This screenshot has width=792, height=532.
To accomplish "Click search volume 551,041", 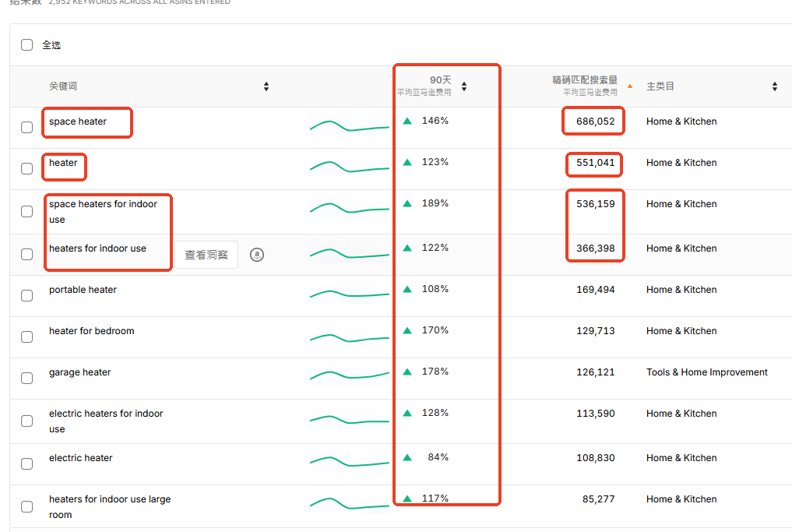I will pos(596,163).
